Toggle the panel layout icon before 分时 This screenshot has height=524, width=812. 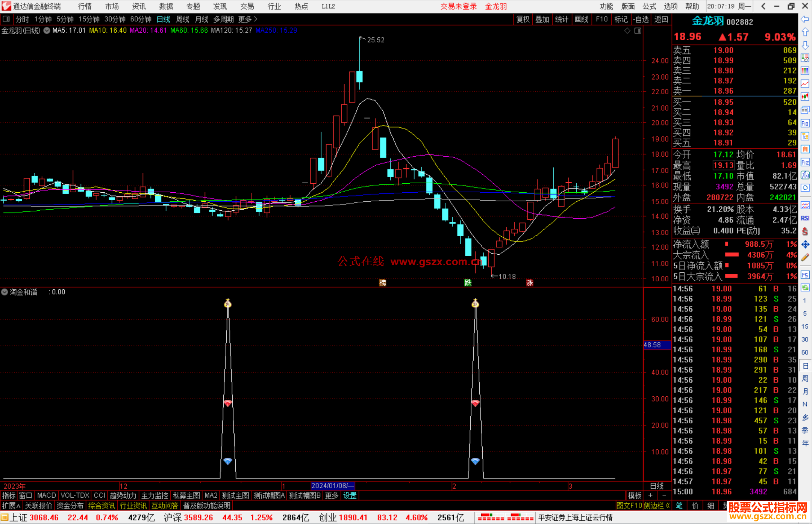coord(6,19)
